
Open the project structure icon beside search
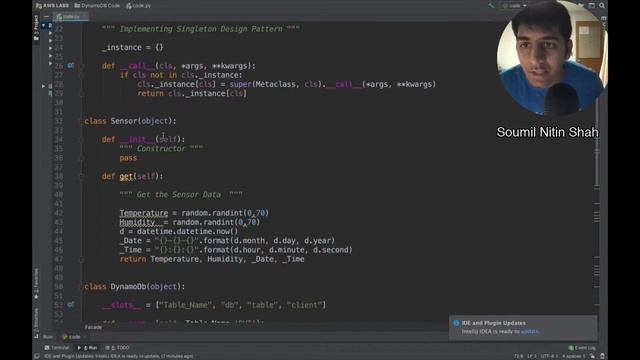pos(591,5)
